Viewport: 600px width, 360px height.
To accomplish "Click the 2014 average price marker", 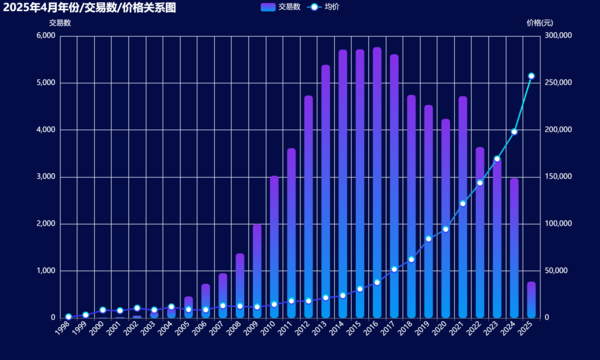I will tap(342, 295).
